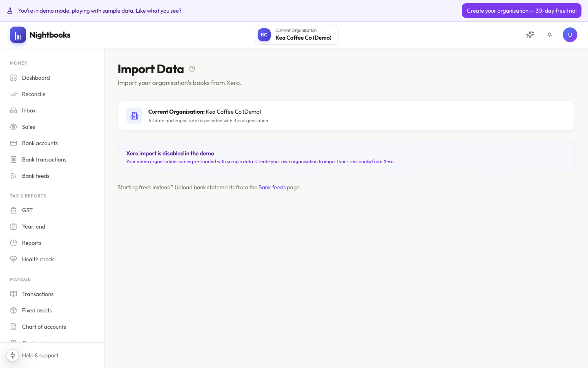This screenshot has height=368, width=588.
Task: Click the Reconcile double-check icon
Action: point(13,94)
